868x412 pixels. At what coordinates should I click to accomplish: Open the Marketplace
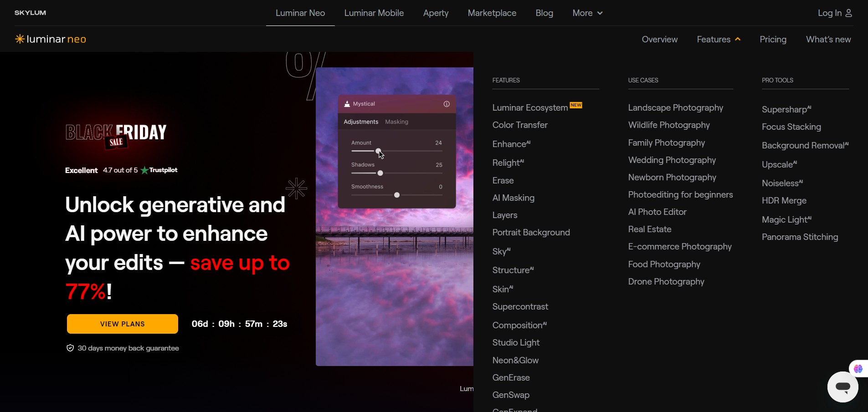pyautogui.click(x=492, y=13)
